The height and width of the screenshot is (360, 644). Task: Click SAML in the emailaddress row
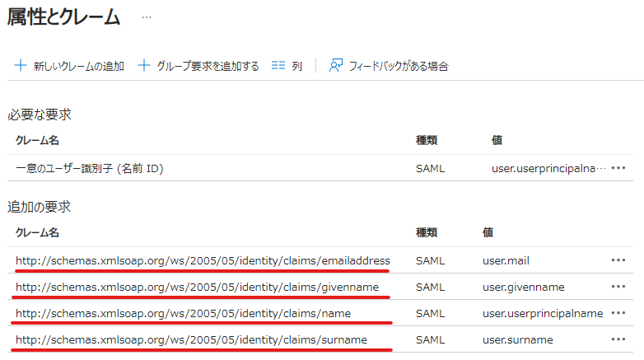click(431, 260)
